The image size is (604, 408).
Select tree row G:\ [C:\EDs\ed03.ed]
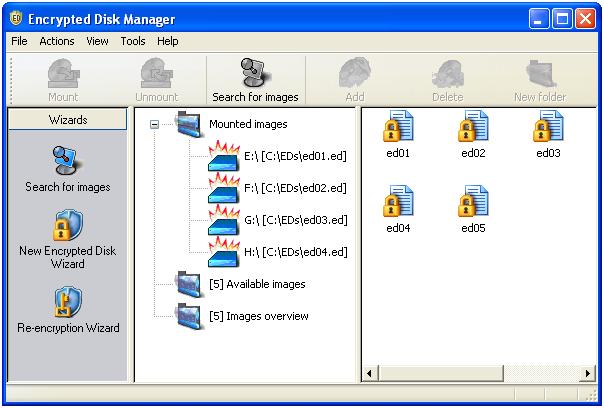277,220
